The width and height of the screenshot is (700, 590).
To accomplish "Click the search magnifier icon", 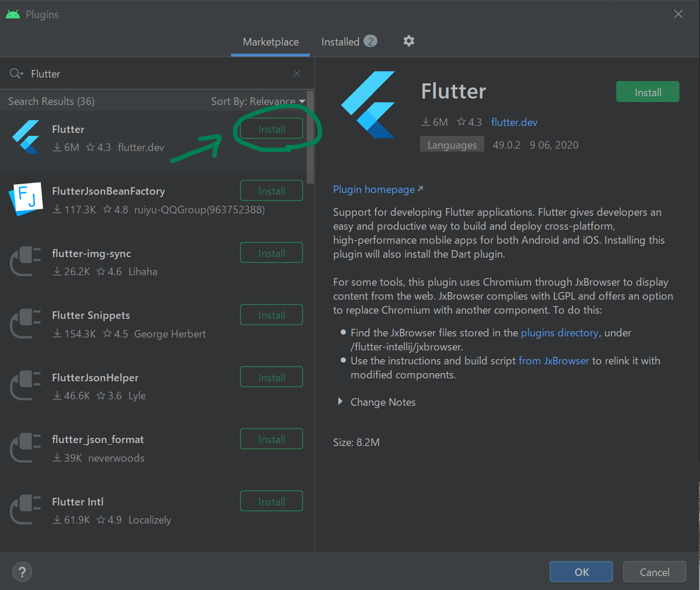I will [14, 73].
